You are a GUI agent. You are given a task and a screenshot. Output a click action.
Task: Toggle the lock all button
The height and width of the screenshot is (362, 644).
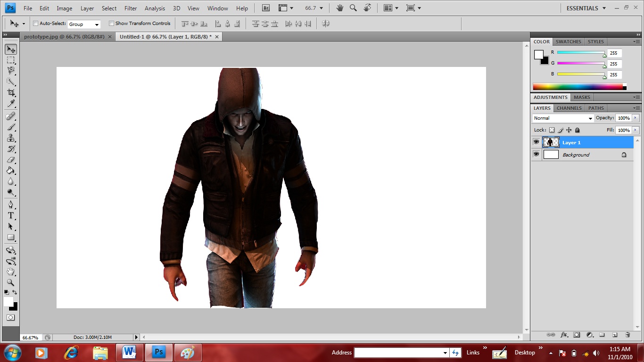coord(578,130)
